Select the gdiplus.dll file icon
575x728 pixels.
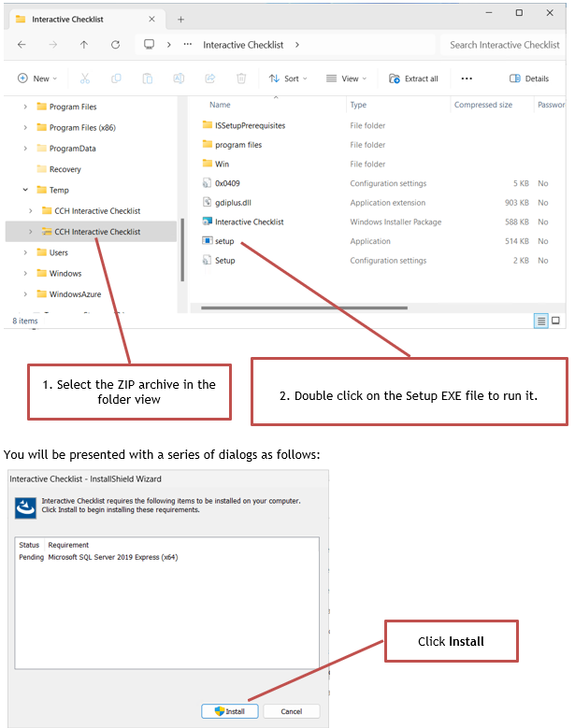pos(208,202)
